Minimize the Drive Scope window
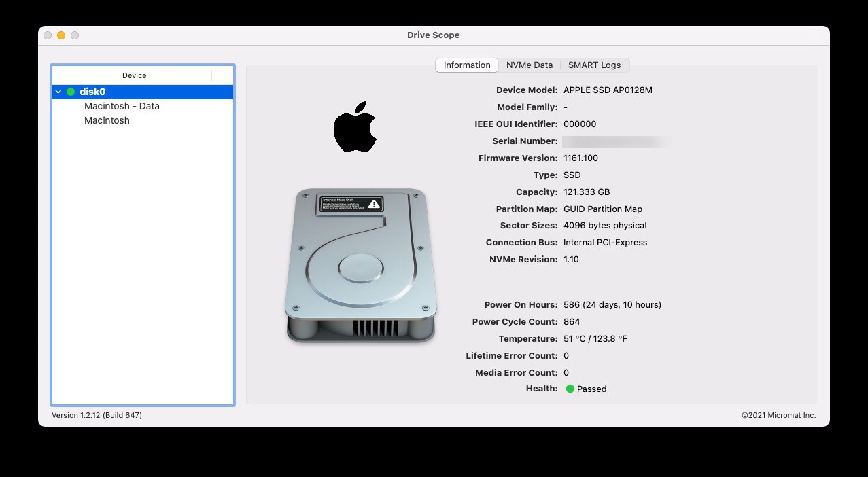 pos(61,35)
